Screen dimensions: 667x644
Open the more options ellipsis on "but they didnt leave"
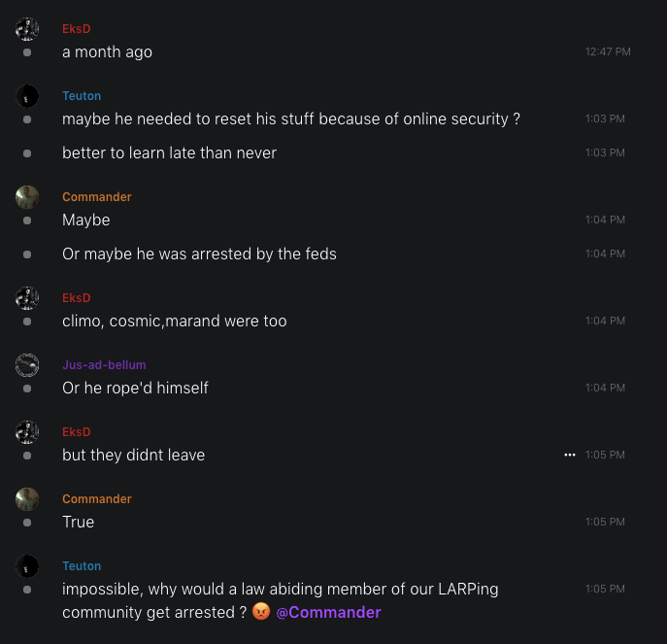coord(570,455)
